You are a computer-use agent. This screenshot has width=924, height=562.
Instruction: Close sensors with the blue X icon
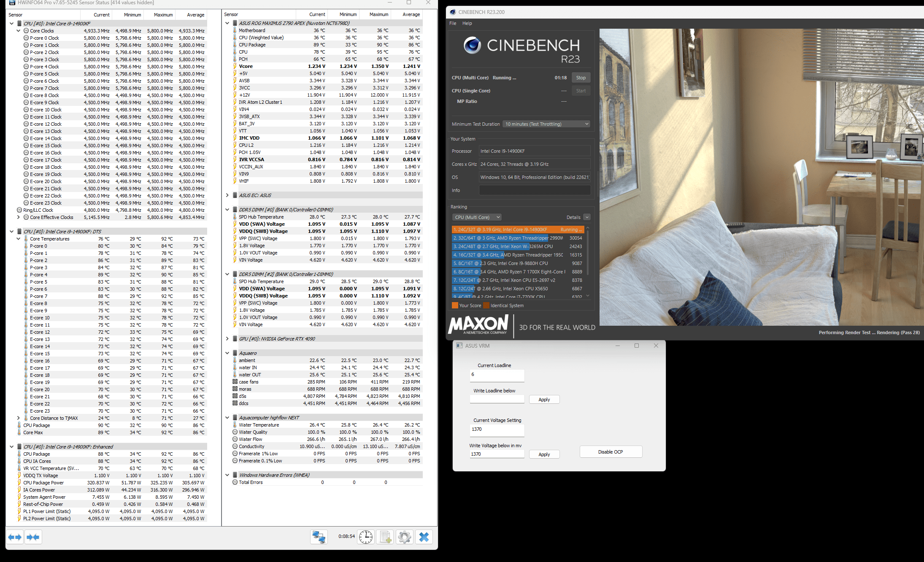tap(424, 537)
